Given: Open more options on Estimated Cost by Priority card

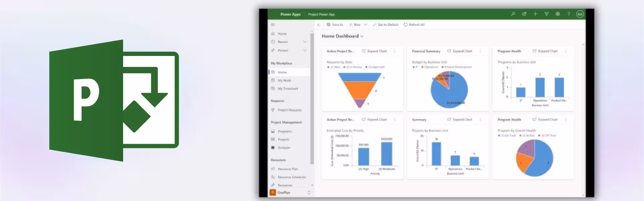Looking at the screenshot, I should [x=395, y=120].
